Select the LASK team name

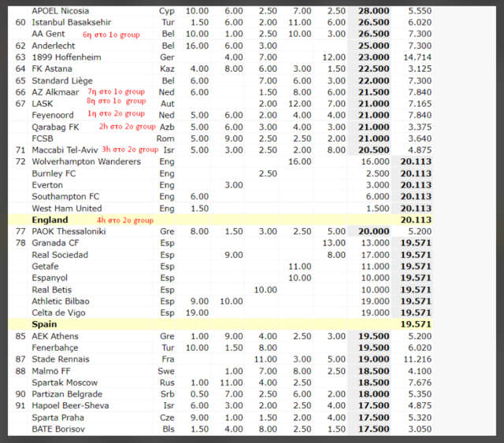(x=42, y=104)
